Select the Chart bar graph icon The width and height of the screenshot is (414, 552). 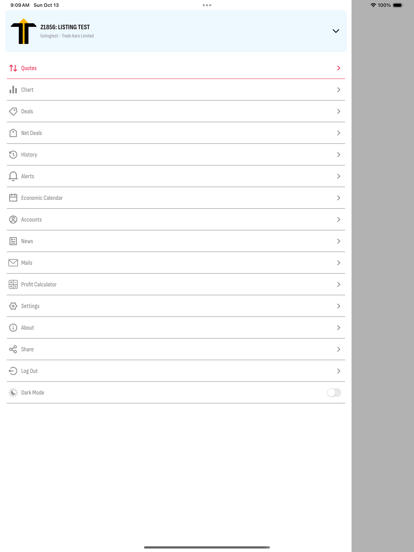tap(13, 89)
